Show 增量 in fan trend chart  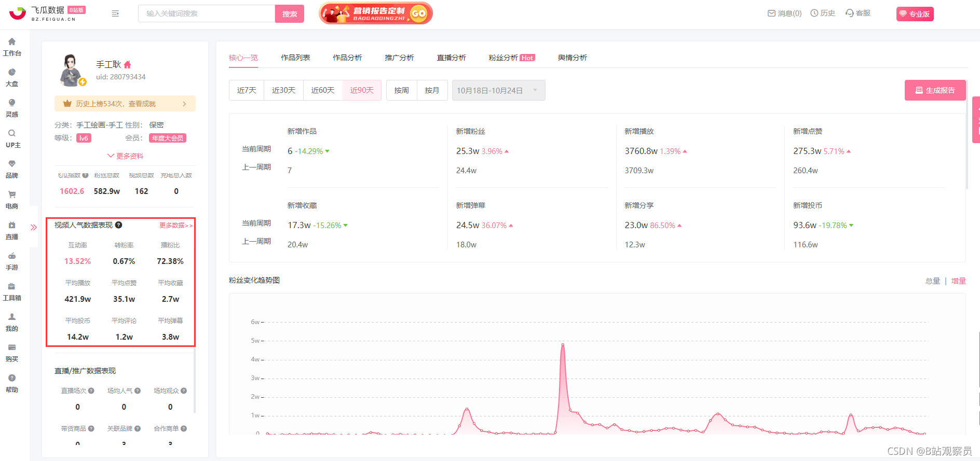(959, 281)
